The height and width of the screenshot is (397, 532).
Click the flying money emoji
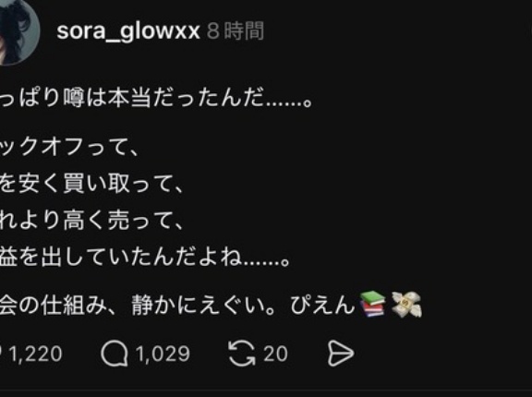point(406,305)
